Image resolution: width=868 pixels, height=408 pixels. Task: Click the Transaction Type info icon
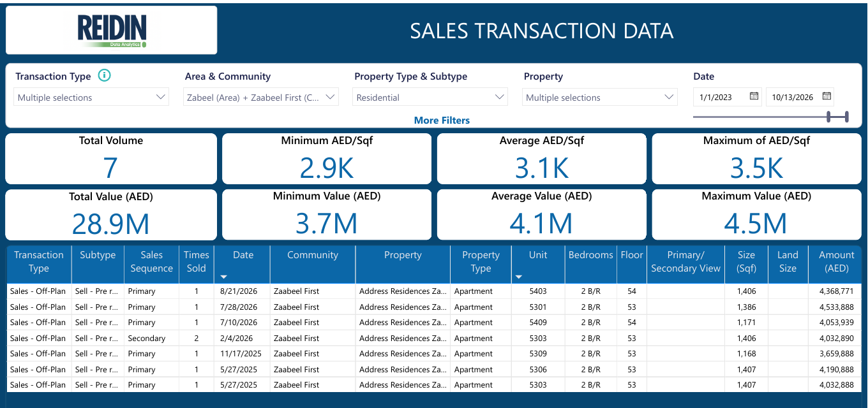click(x=105, y=75)
